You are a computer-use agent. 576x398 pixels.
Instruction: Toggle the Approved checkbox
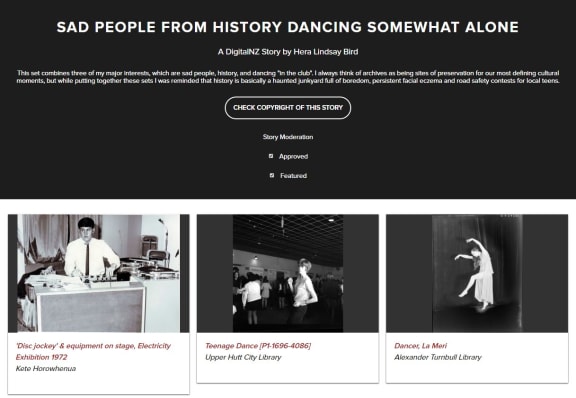pyautogui.click(x=271, y=156)
